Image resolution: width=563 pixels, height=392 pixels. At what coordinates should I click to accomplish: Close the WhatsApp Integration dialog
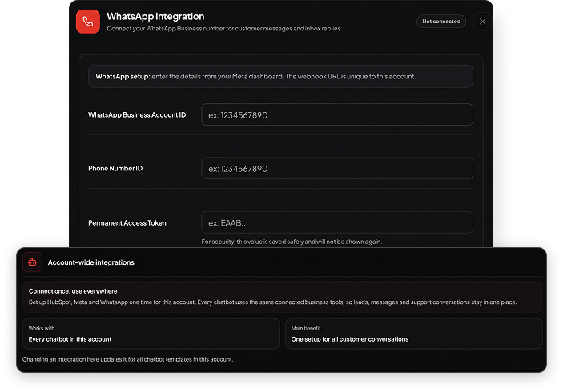(x=482, y=22)
